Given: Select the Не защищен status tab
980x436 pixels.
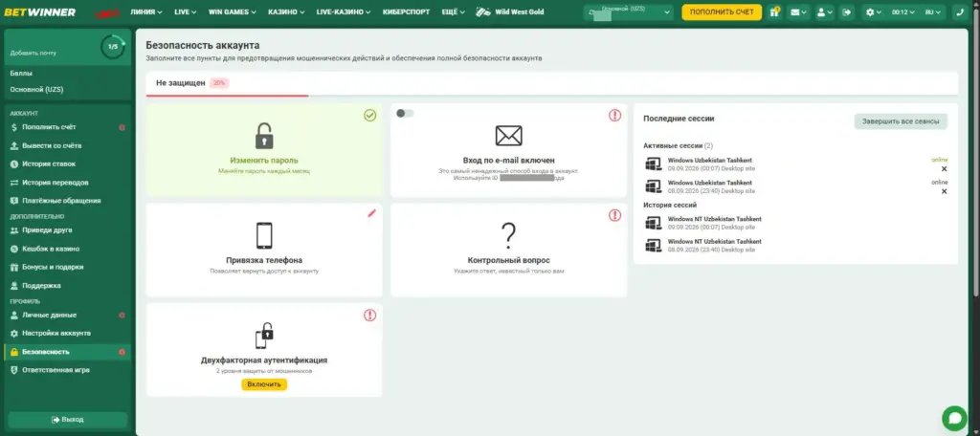Looking at the screenshot, I should pos(181,82).
